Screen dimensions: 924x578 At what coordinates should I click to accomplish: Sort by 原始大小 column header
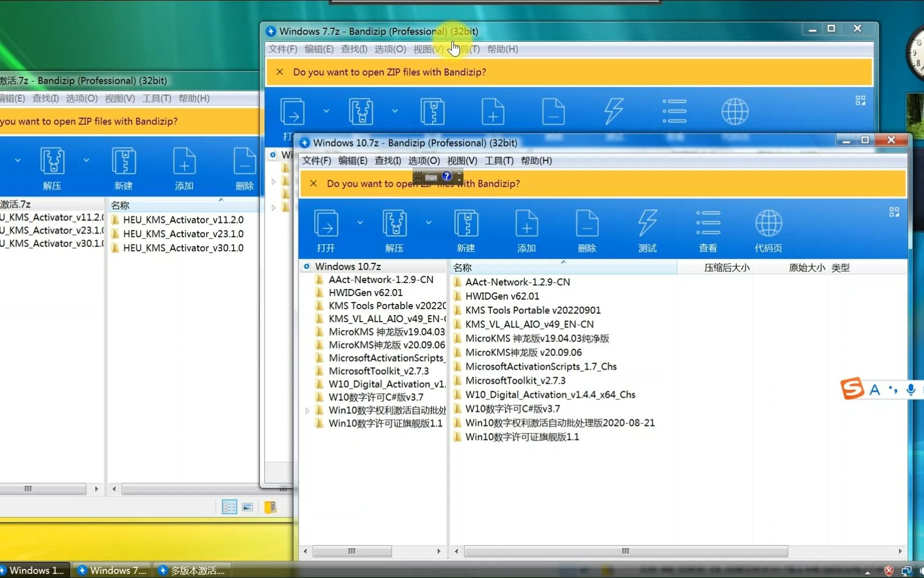790,267
